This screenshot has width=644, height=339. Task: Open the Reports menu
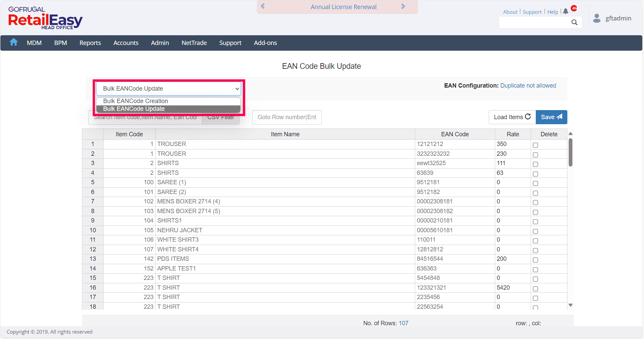[x=90, y=43]
